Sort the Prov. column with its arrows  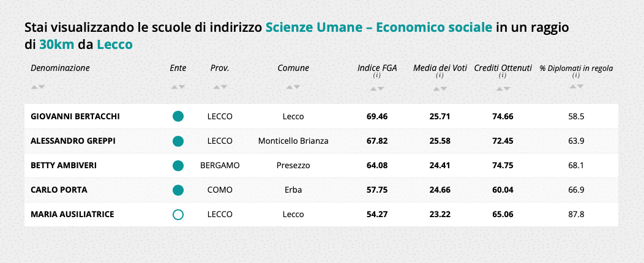pos(220,87)
